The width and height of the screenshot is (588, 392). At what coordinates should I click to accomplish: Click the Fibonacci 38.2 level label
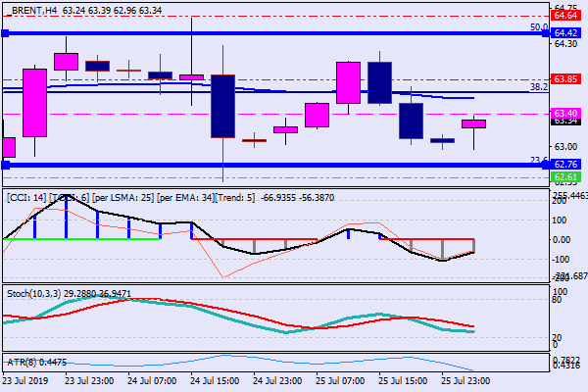click(537, 86)
